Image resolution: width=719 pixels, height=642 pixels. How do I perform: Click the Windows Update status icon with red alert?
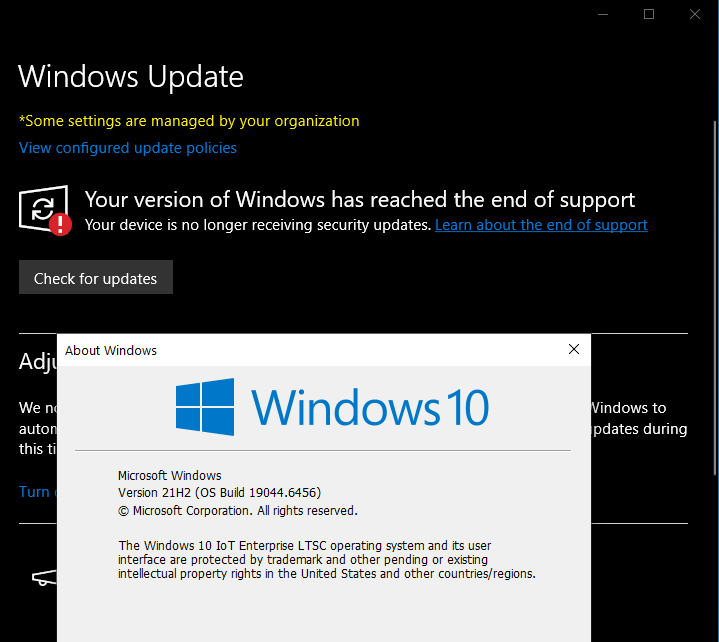(45, 210)
